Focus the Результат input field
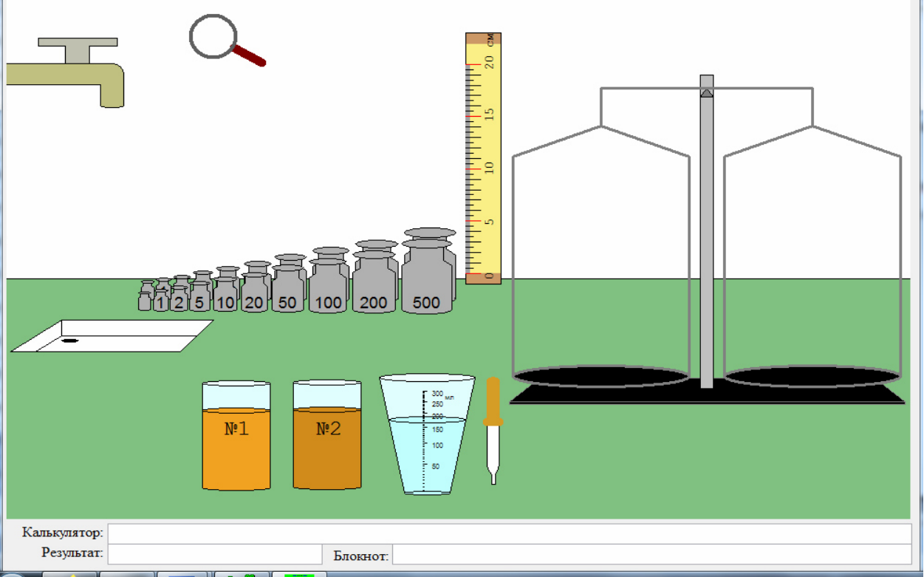The height and width of the screenshot is (577, 924). click(215, 554)
